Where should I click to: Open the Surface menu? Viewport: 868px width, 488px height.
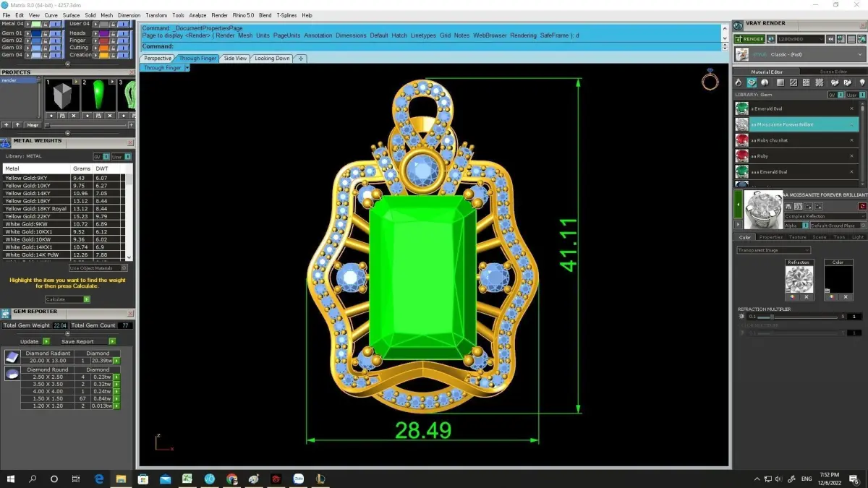coord(71,15)
